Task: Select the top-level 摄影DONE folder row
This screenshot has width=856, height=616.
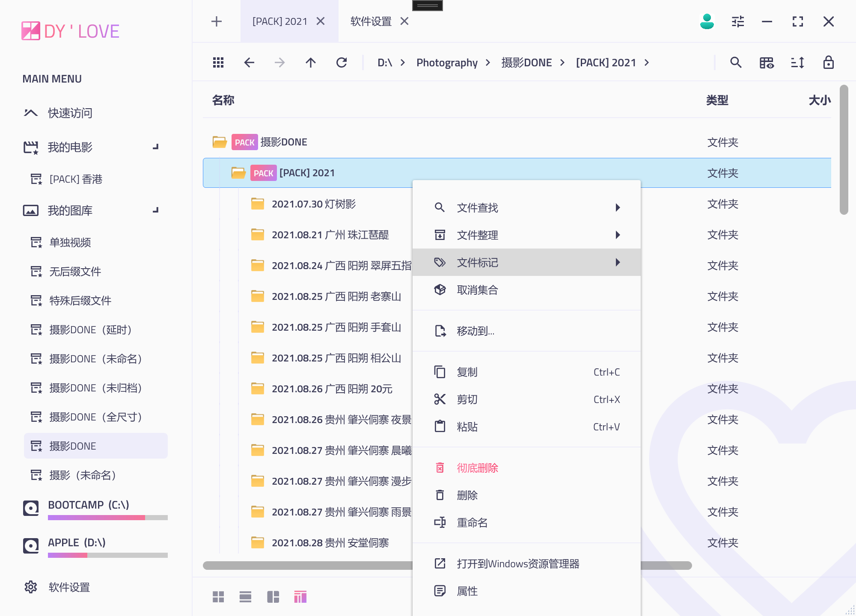Action: (517, 142)
